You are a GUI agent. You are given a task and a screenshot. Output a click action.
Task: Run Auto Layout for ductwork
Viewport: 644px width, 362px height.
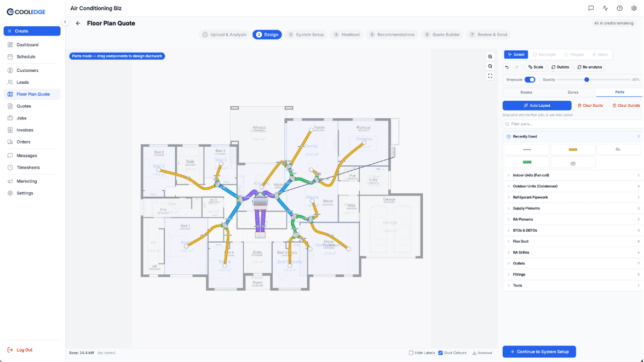(537, 105)
